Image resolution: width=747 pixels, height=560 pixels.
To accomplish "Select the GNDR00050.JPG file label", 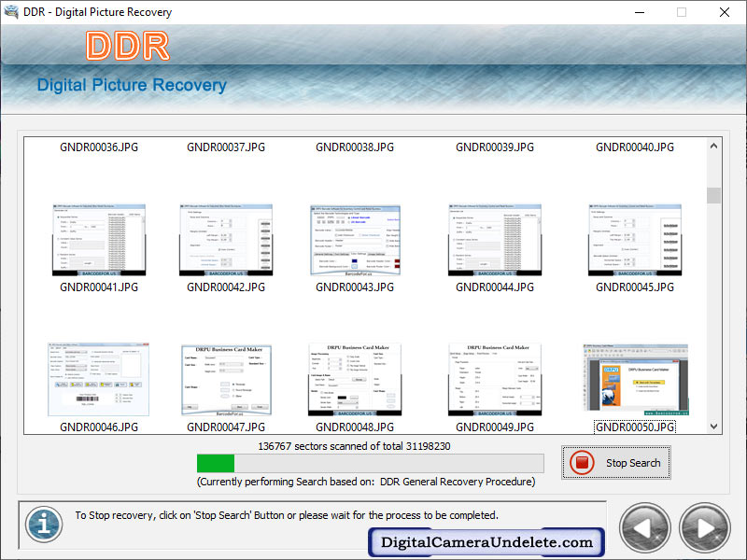I will point(634,427).
